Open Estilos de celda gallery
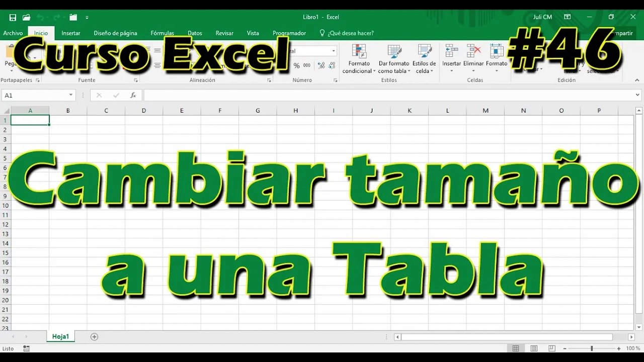 tap(424, 59)
